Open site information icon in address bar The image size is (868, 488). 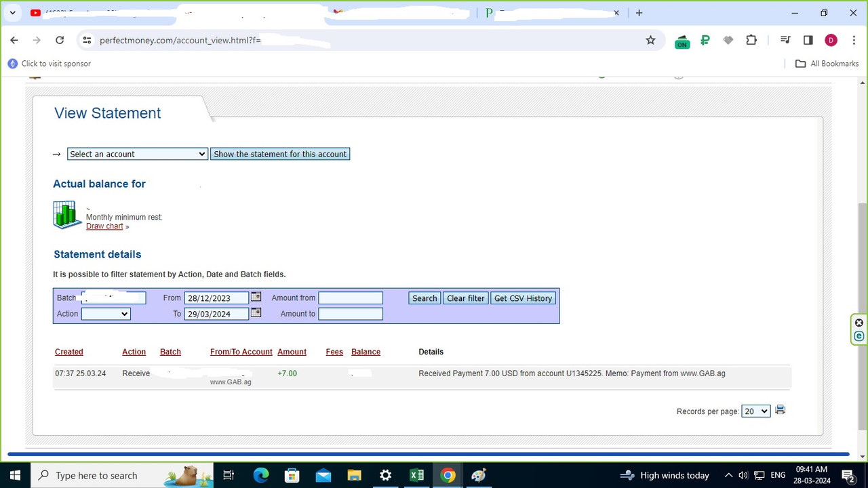coord(87,40)
